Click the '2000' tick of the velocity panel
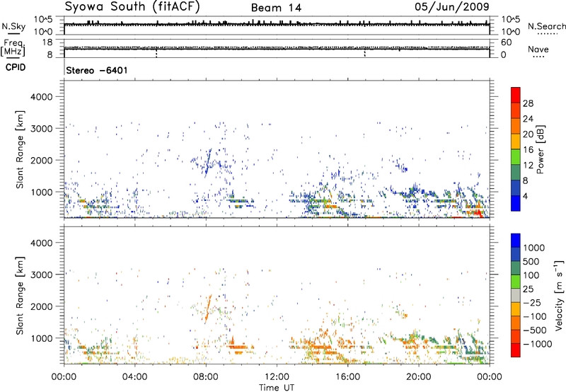 [x=41, y=306]
